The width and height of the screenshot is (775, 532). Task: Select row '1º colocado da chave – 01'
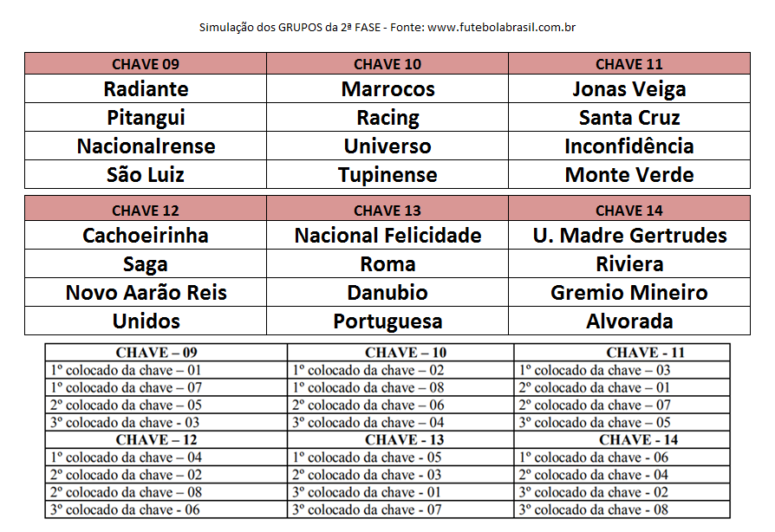[166, 370]
